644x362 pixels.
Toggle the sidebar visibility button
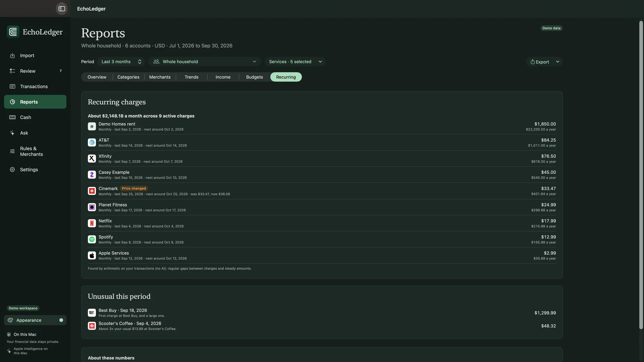tap(62, 9)
